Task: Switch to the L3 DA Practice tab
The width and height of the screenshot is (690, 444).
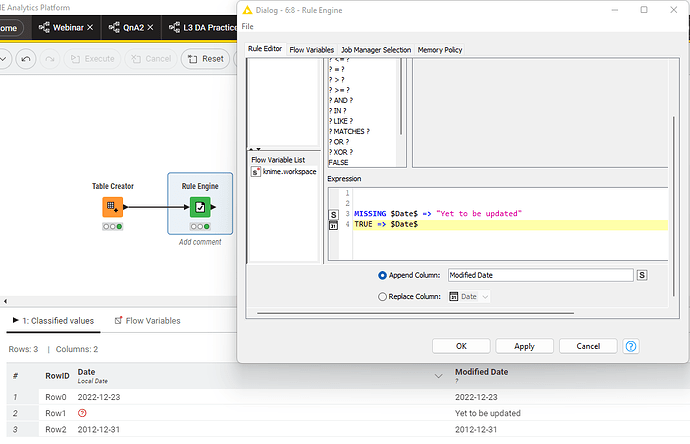Action: click(202, 27)
